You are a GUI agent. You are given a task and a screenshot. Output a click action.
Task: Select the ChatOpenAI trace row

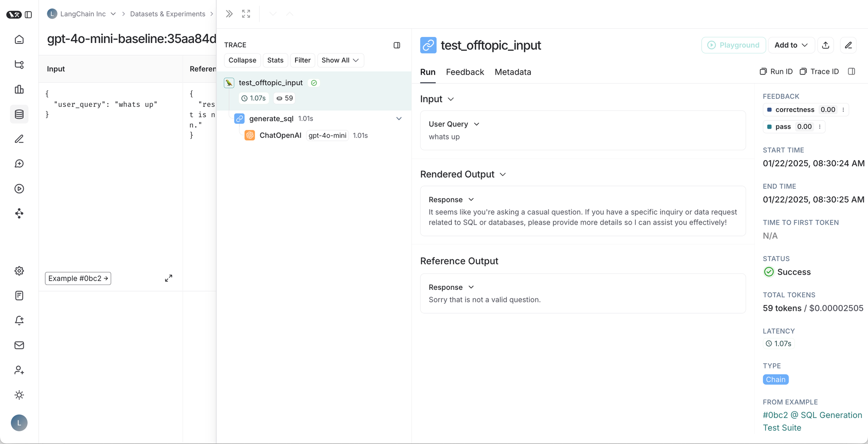click(x=280, y=136)
